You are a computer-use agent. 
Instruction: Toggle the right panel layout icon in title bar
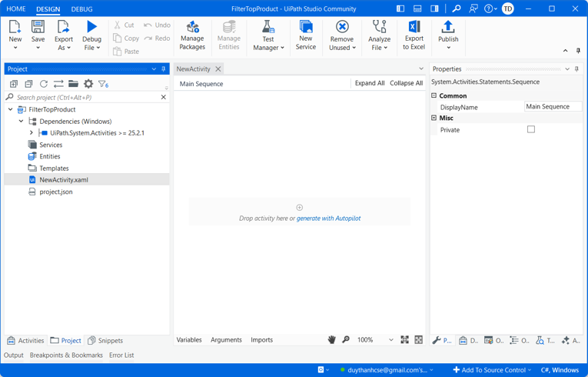click(434, 8)
